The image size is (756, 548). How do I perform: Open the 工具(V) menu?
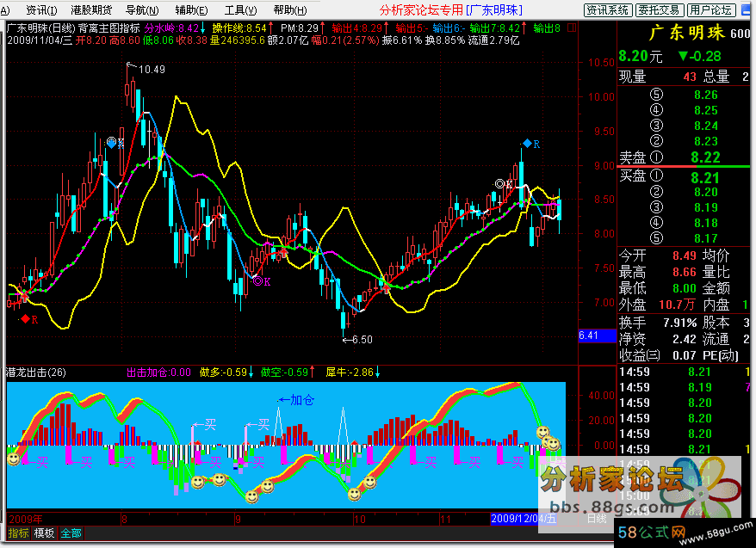point(240,9)
